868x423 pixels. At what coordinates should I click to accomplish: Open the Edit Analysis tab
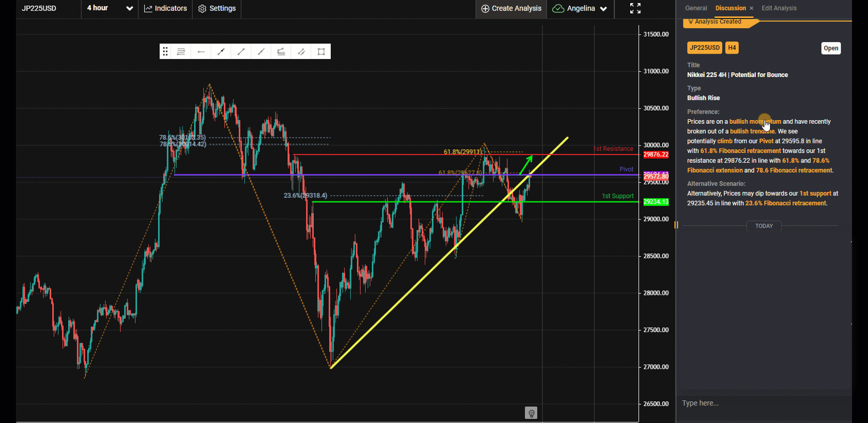pyautogui.click(x=779, y=8)
